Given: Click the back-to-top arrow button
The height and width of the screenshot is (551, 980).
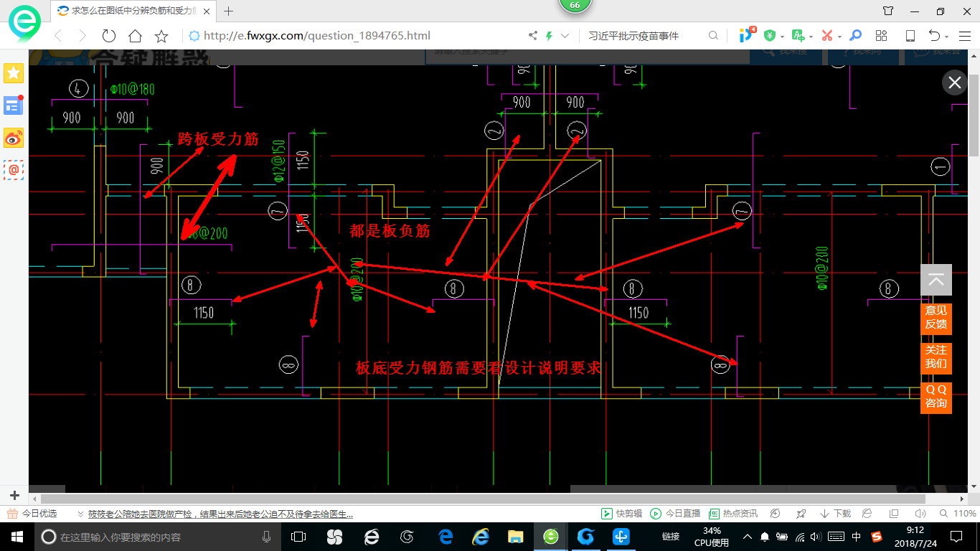Looking at the screenshot, I should click(936, 280).
